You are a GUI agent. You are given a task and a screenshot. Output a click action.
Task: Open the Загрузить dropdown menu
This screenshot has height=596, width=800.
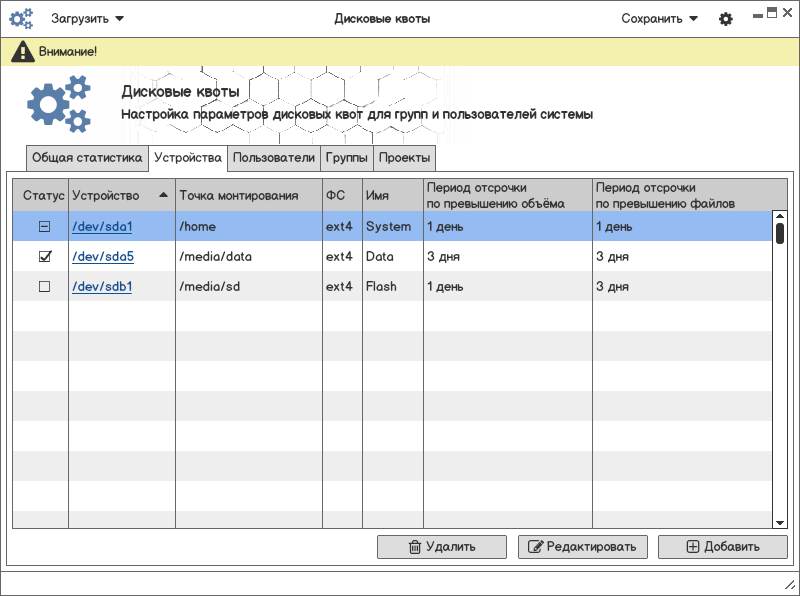88,18
